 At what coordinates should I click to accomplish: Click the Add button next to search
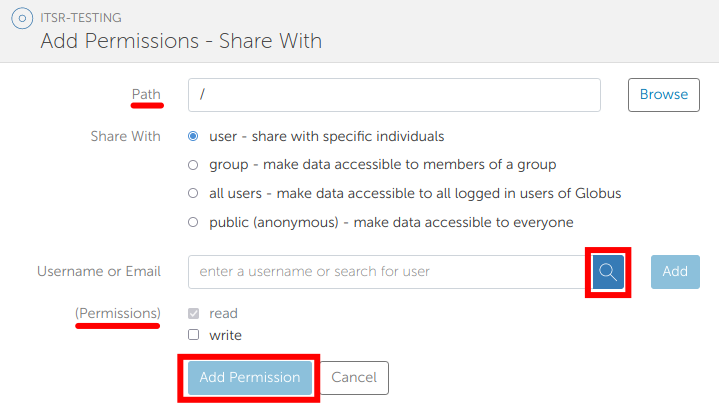pyautogui.click(x=675, y=271)
